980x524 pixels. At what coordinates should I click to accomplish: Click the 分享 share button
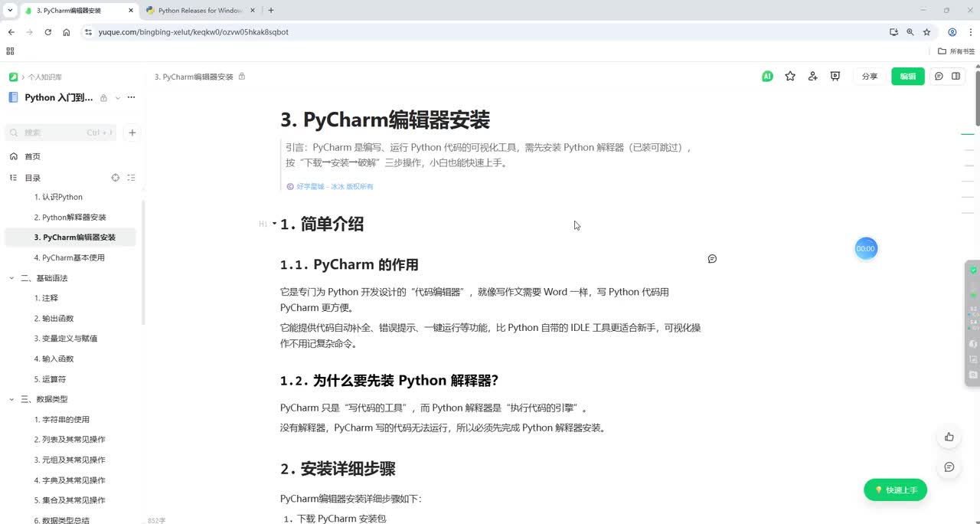pyautogui.click(x=870, y=77)
